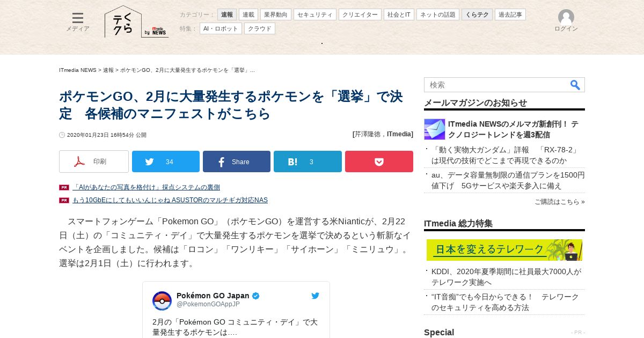Click the ITmedia NEWS logo in the header
The image size is (644, 338).
[x=156, y=32]
